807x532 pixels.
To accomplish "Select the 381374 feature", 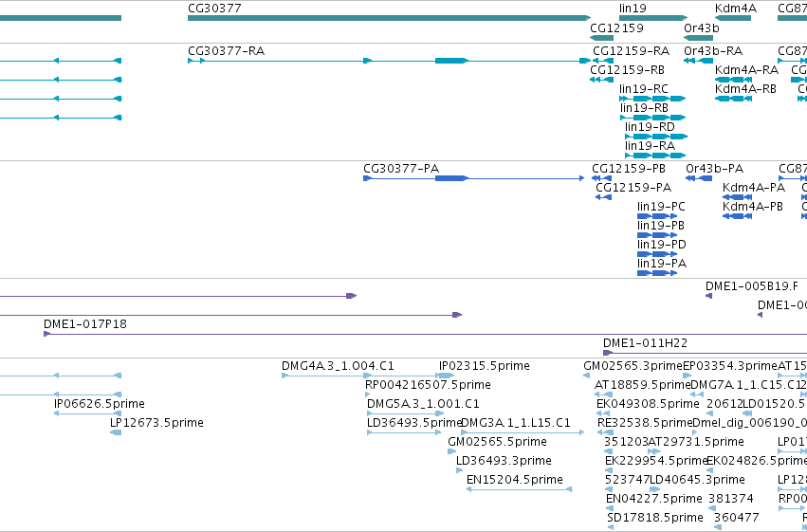I will (712, 509).
